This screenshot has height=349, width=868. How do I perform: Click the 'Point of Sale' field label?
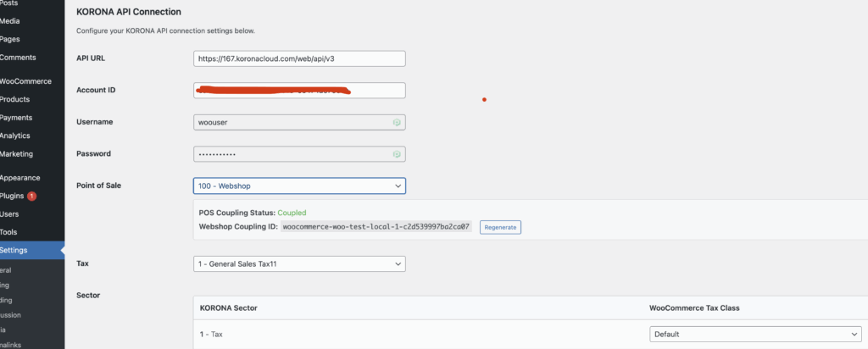coord(98,186)
